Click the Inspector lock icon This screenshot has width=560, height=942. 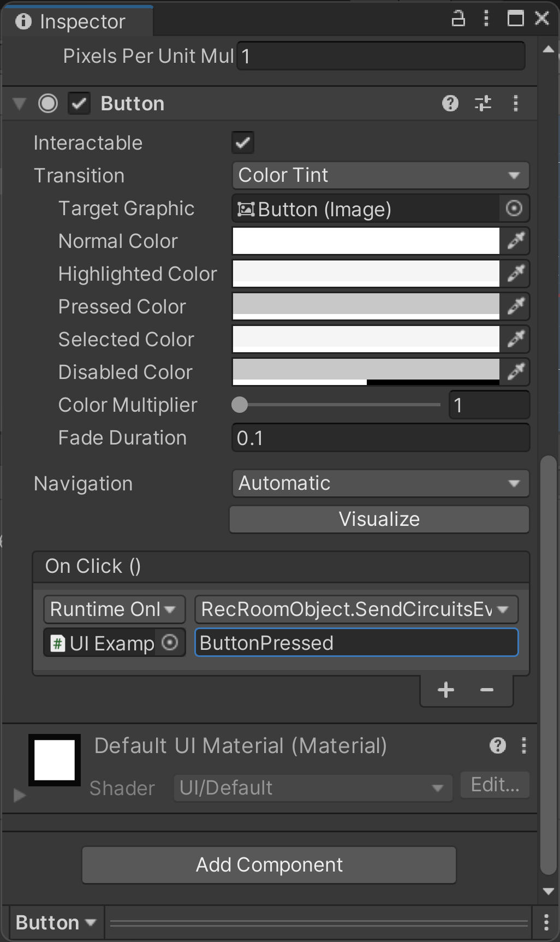pos(458,19)
